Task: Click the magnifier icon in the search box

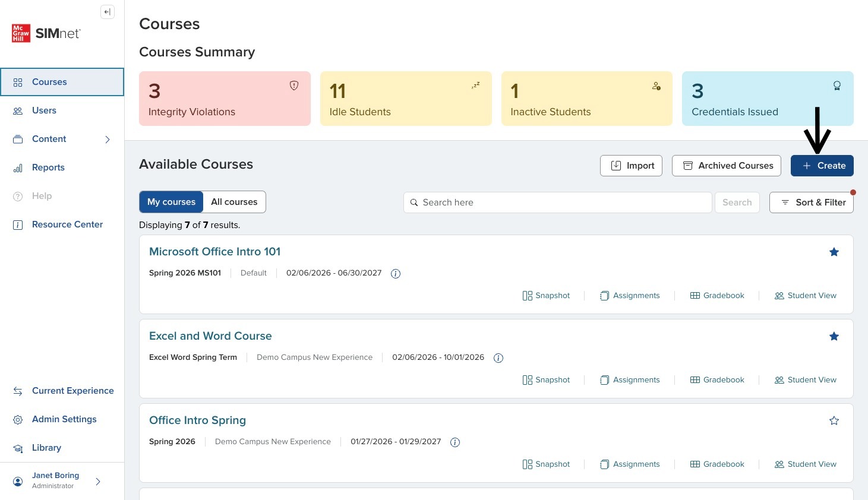Action: 414,202
